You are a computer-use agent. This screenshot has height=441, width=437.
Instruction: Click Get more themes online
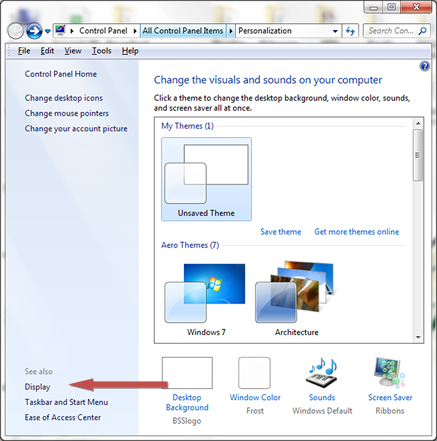point(357,232)
